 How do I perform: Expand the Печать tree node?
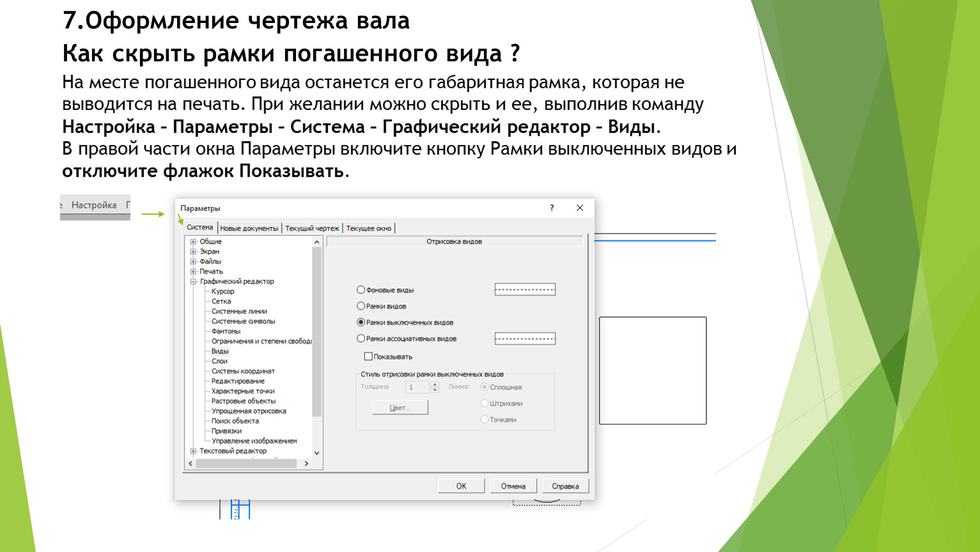click(193, 272)
